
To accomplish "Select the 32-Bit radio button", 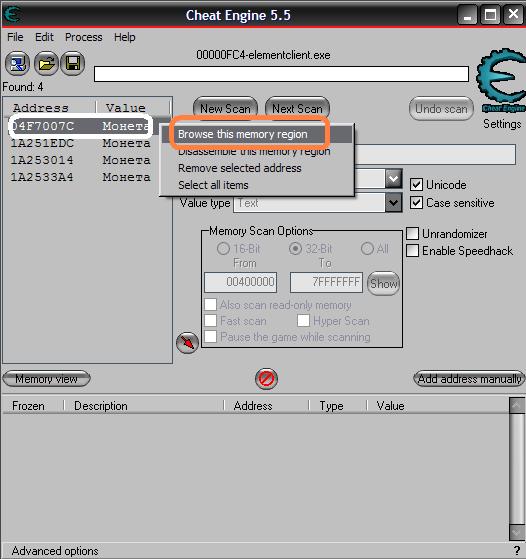I will [295, 248].
